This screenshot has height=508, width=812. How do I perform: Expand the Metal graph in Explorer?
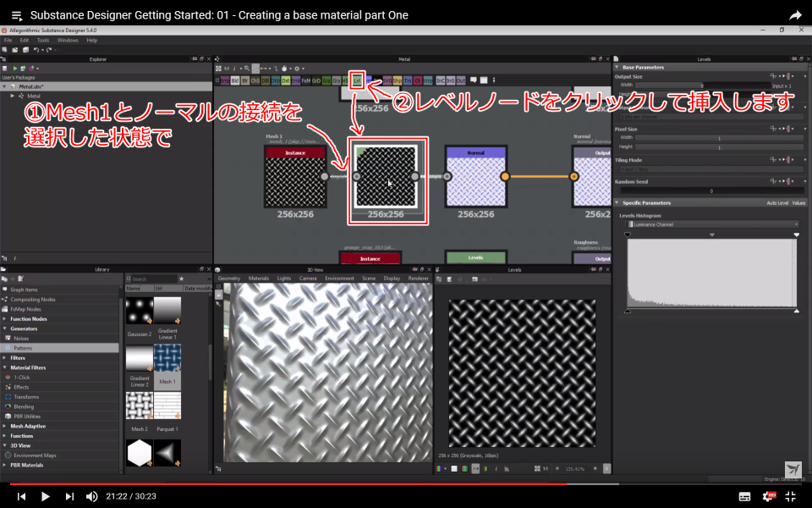[x=13, y=96]
